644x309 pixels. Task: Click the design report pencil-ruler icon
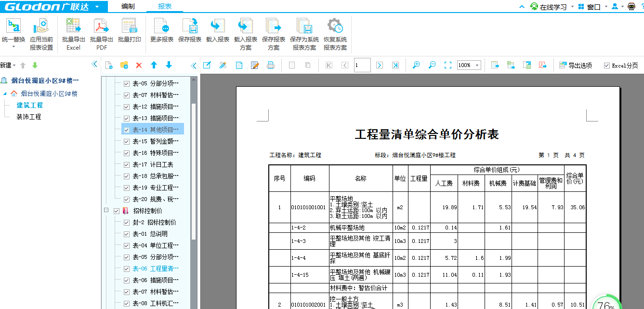pos(223,65)
